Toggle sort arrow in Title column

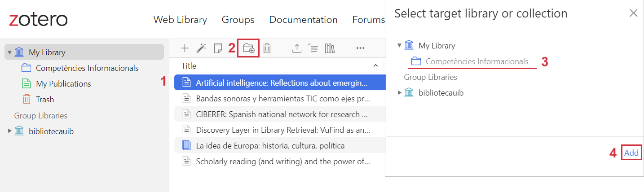click(x=375, y=66)
